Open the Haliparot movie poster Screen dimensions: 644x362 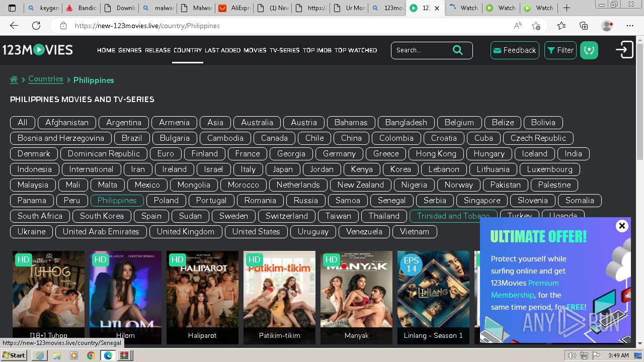(x=202, y=297)
